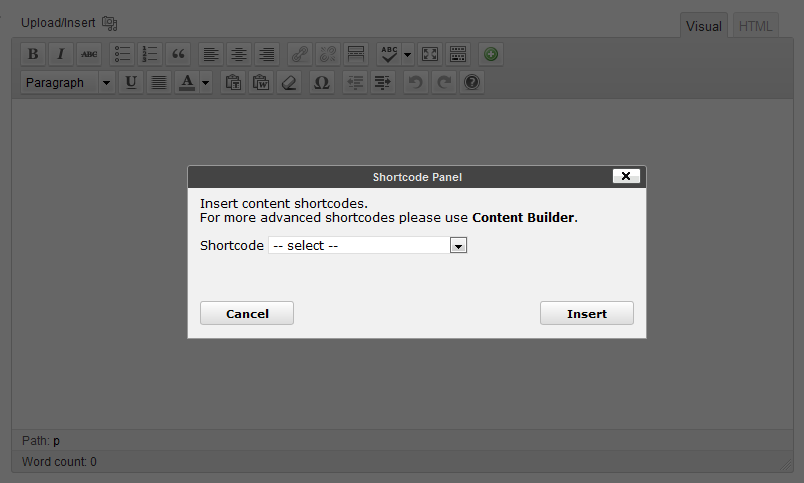The height and width of the screenshot is (483, 804).
Task: Click the remove formatting eraser icon
Action: pos(289,83)
